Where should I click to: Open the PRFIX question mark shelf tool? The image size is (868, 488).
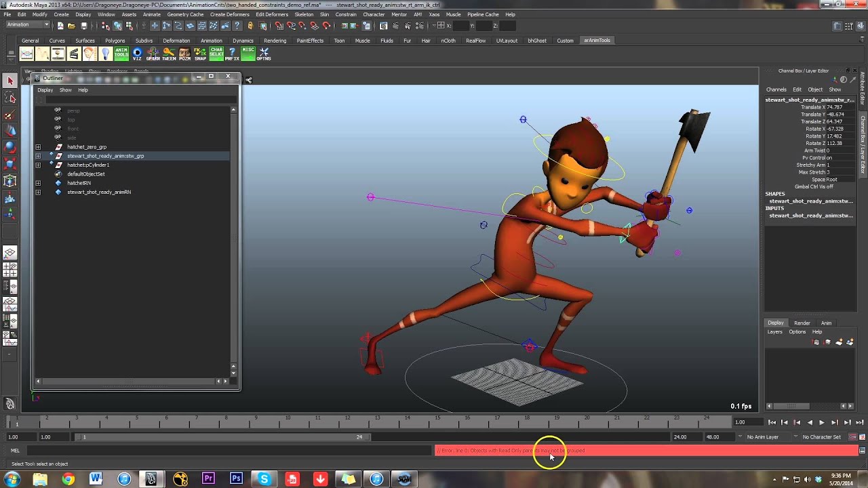point(232,54)
